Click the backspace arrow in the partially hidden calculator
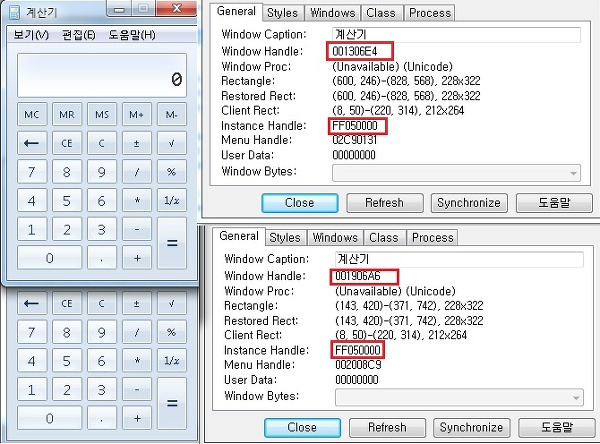 click(32, 303)
